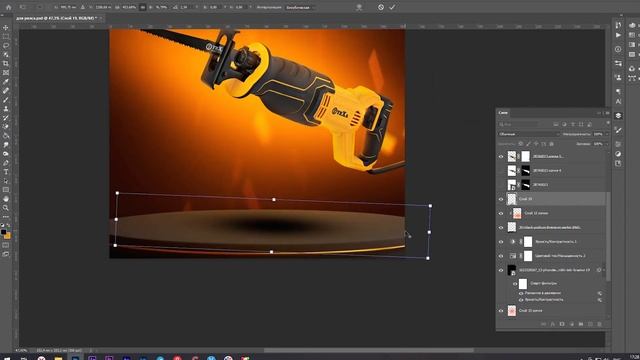This screenshot has height=360, width=640.
Task: Select the Horizontal Type tool
Action: [6, 172]
